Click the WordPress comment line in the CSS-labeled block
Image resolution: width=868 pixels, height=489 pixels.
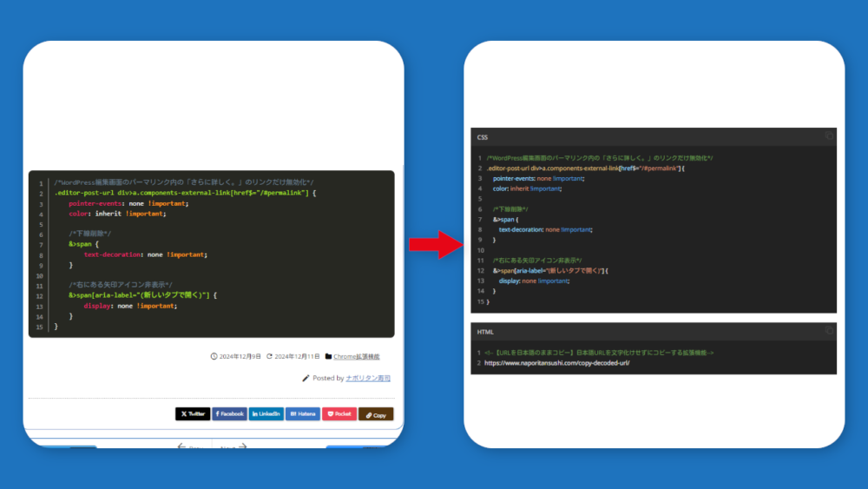click(600, 158)
